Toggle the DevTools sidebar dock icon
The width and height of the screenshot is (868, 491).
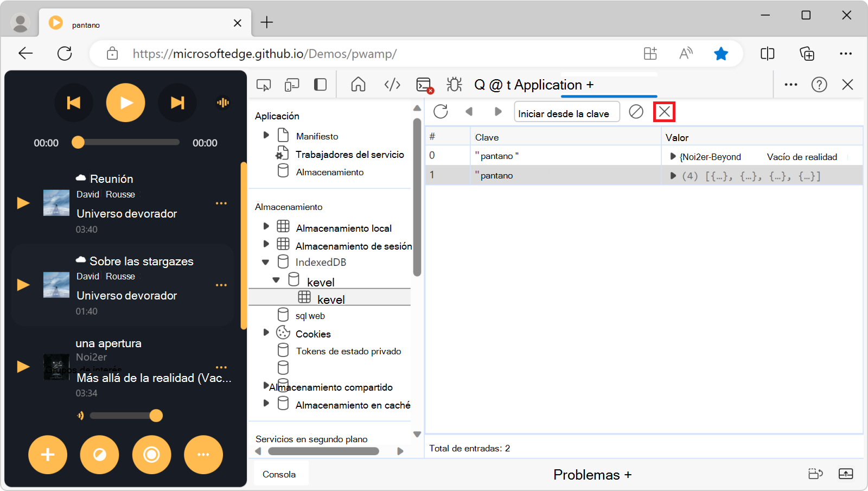click(320, 85)
